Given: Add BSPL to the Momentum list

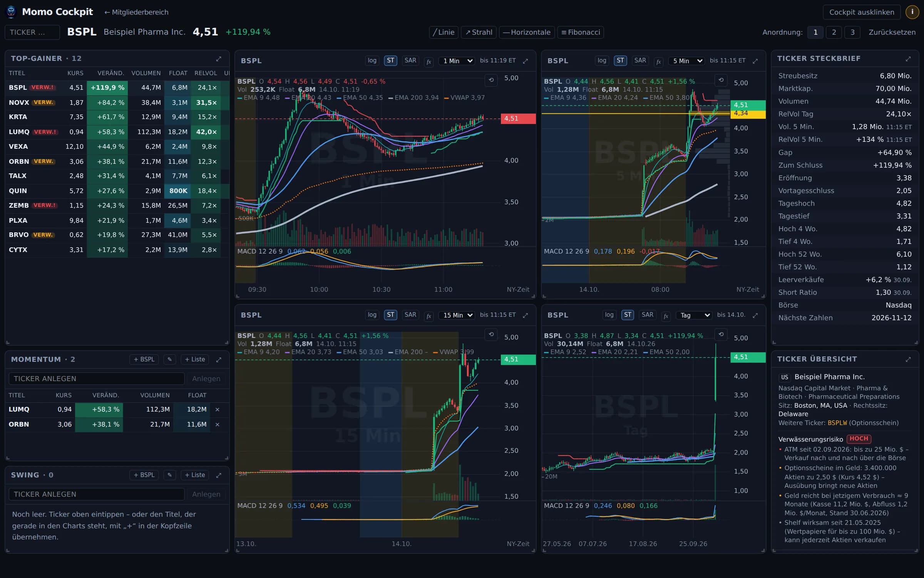Looking at the screenshot, I should [x=144, y=360].
